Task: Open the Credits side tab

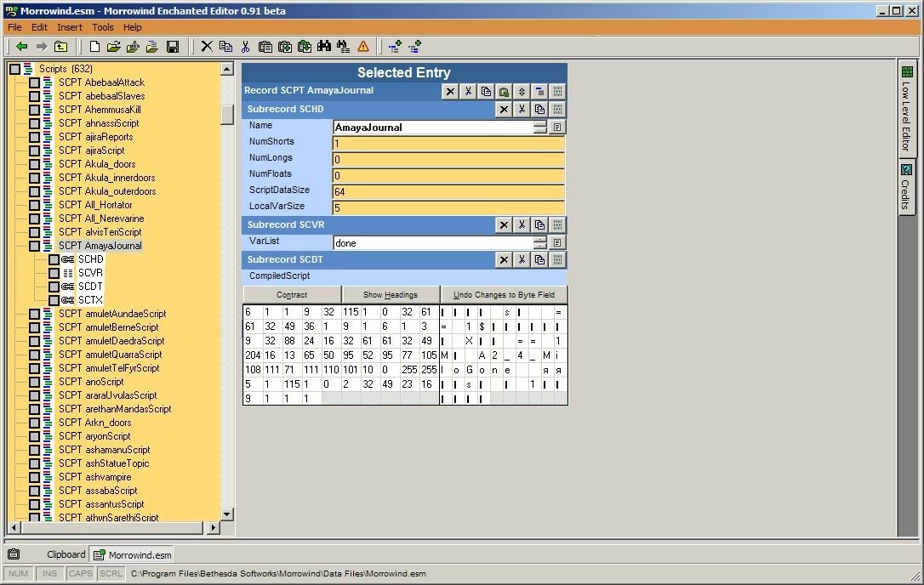Action: (x=906, y=187)
